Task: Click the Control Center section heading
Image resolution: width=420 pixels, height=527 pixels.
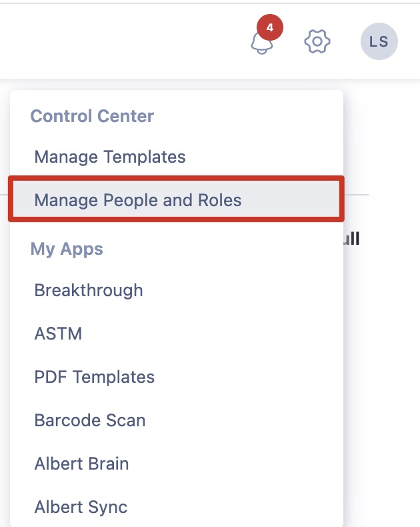Action: pos(92,116)
